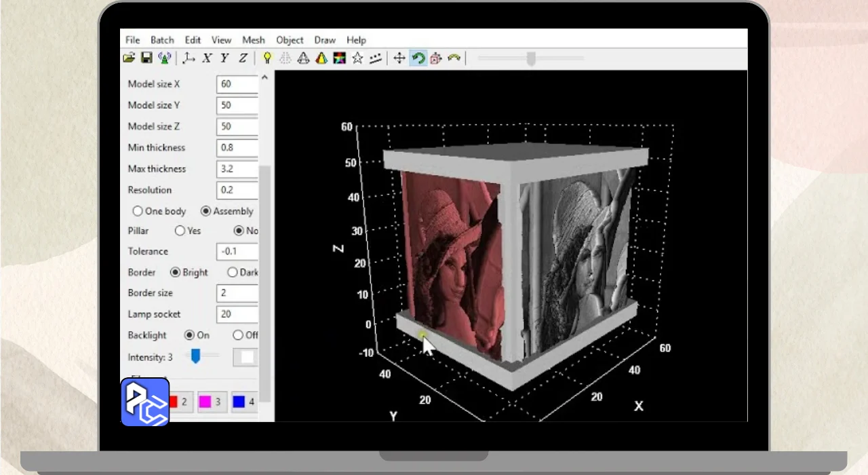Switch to the Z axis view
The image size is (868, 475).
click(243, 58)
